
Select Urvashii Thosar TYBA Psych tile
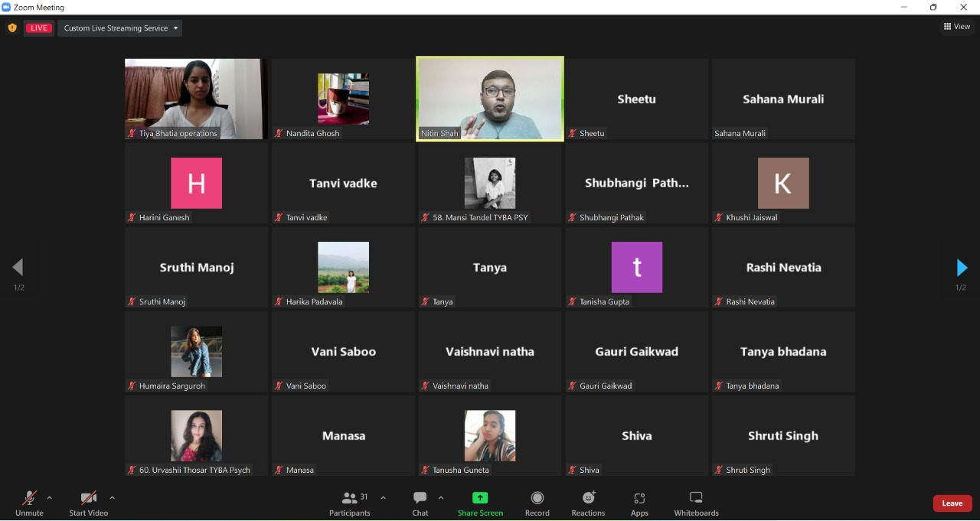tap(196, 436)
